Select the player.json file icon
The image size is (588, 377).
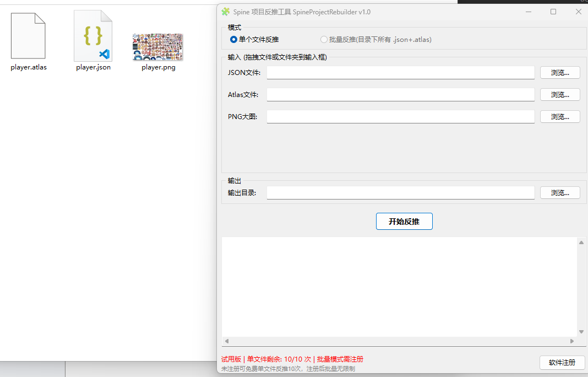[x=93, y=36]
